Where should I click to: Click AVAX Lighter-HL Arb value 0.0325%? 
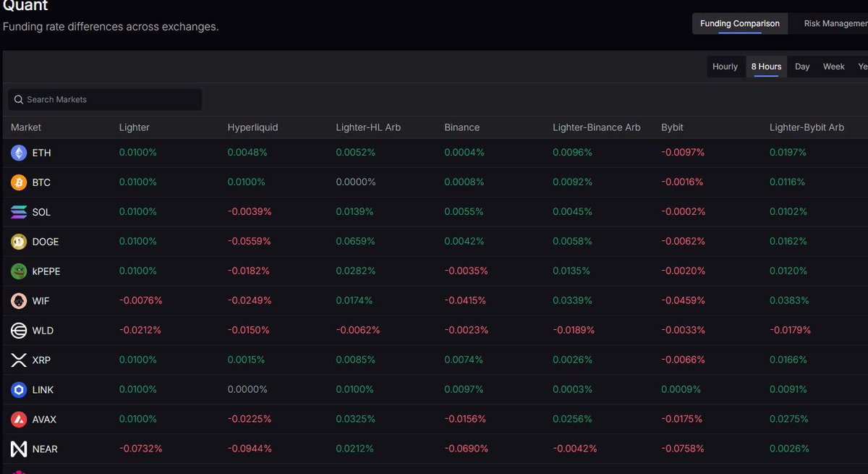(355, 419)
